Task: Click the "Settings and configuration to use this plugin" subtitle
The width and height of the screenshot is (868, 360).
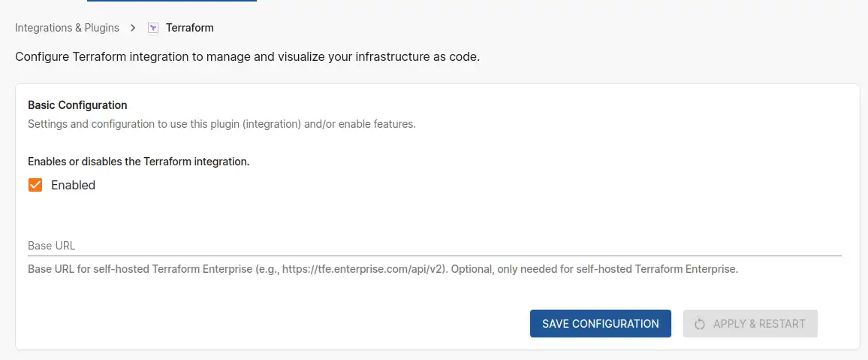Action: [x=222, y=124]
